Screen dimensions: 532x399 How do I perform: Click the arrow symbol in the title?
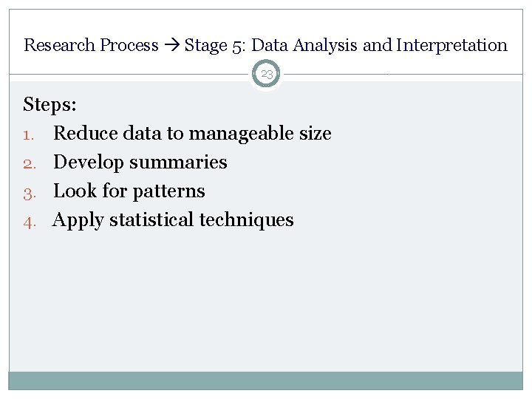click(x=171, y=45)
